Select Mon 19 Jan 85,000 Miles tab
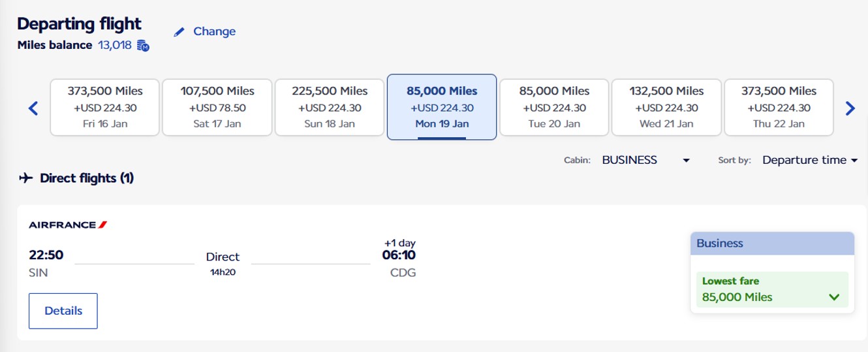 (x=442, y=108)
